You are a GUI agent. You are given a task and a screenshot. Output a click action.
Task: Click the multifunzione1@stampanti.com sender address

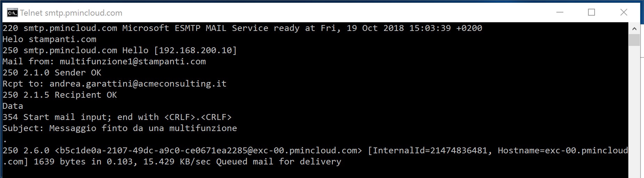tap(133, 62)
